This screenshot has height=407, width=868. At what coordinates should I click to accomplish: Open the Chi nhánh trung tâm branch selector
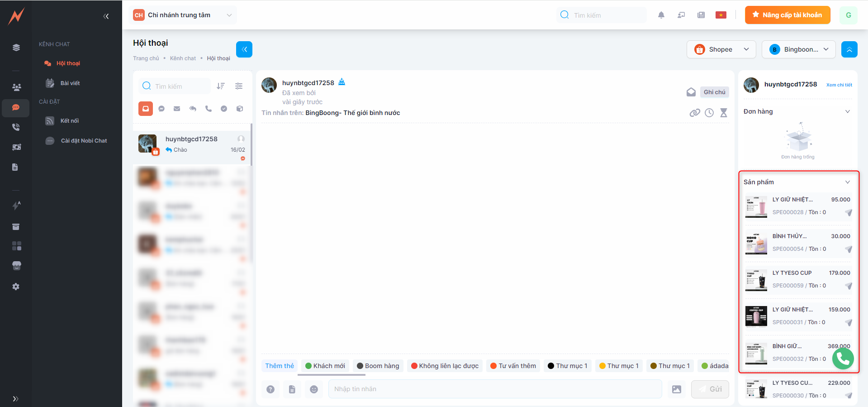(183, 15)
